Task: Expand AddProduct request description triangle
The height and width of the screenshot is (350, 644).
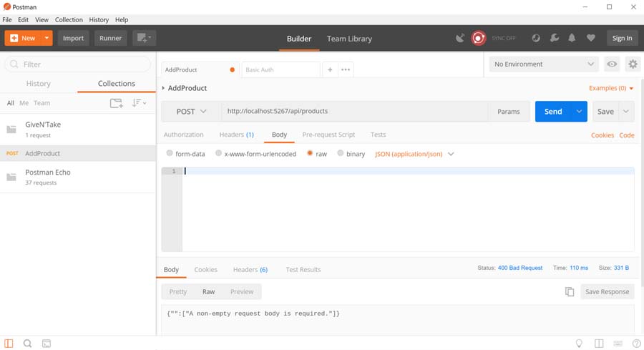Action: (x=163, y=88)
